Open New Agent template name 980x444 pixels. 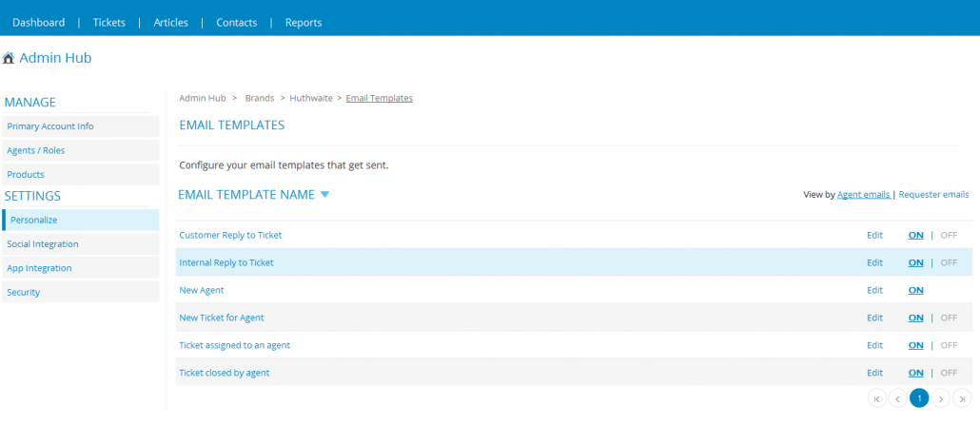(x=202, y=290)
